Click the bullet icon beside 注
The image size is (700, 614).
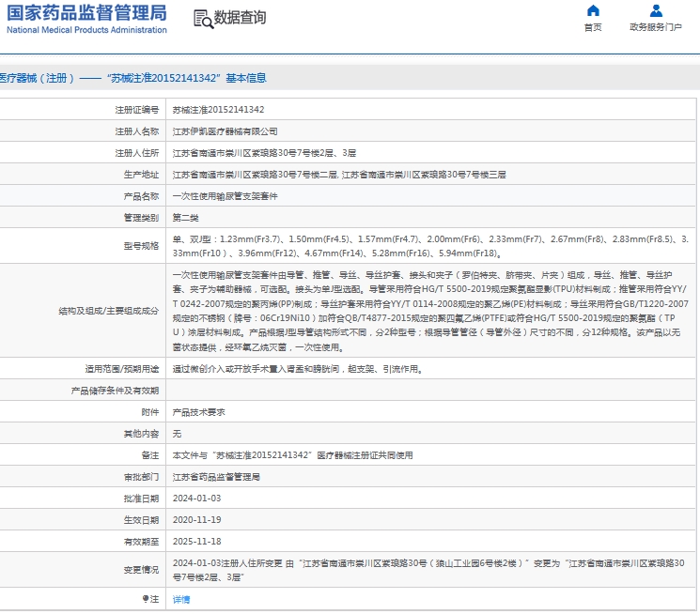pyautogui.click(x=145, y=599)
